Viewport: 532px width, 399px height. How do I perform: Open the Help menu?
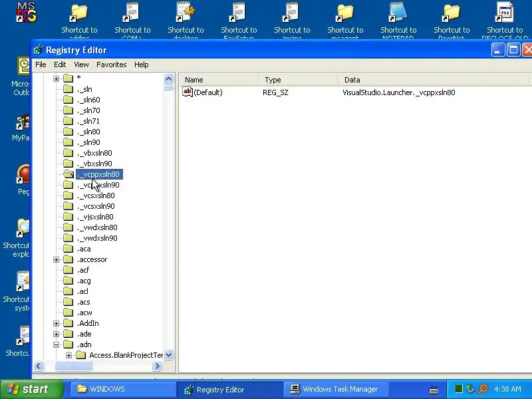coord(141,65)
